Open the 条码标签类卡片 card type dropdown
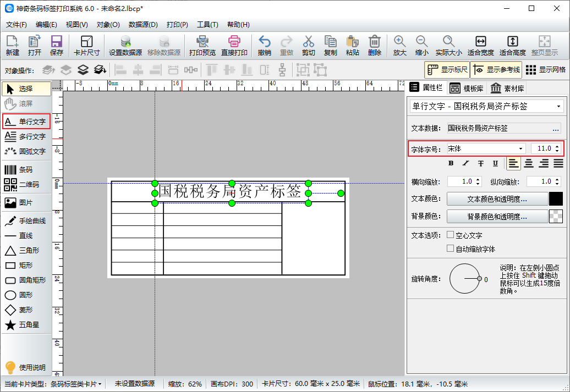The height and width of the screenshot is (392, 570). coord(76,384)
